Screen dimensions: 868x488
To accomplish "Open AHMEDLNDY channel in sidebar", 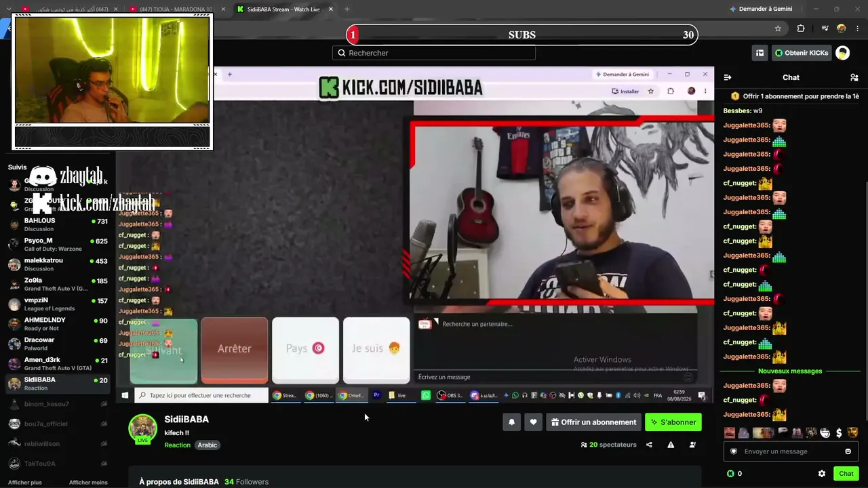I will click(58, 324).
